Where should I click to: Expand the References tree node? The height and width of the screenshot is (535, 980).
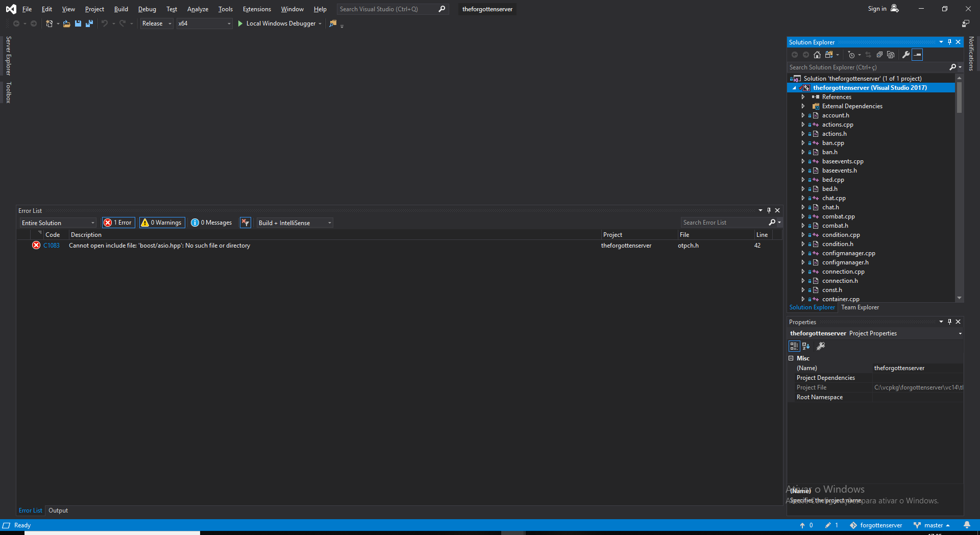803,97
